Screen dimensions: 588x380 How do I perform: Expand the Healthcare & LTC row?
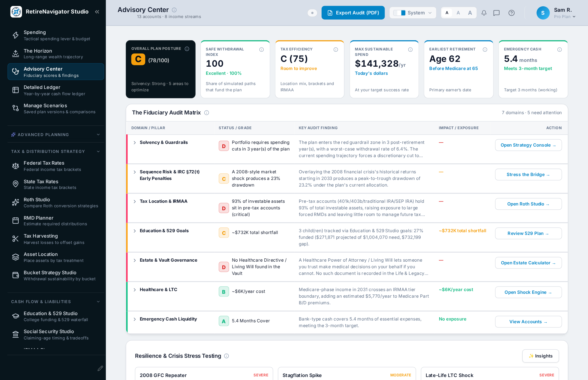pyautogui.click(x=135, y=290)
